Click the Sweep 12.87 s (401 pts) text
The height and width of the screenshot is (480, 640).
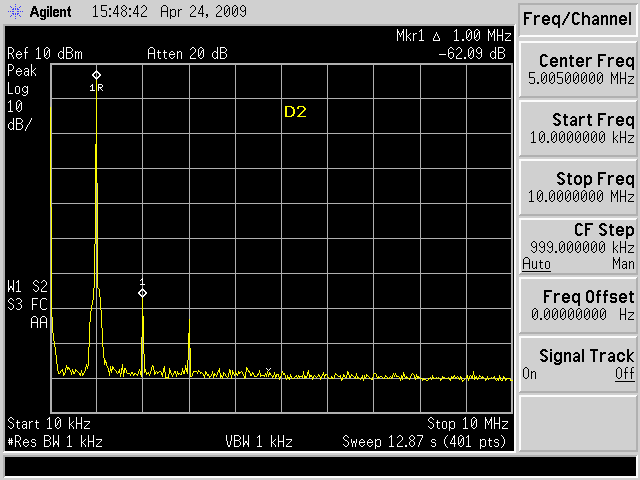(x=424, y=442)
